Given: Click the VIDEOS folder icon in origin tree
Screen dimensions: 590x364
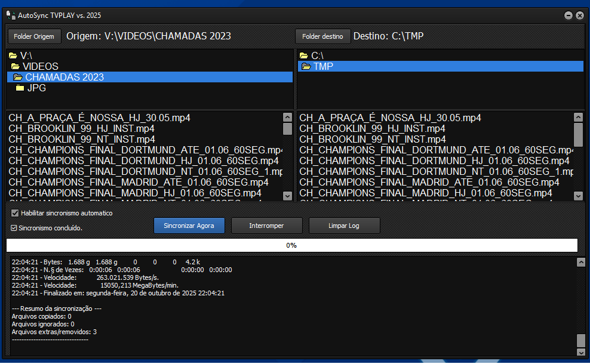Looking at the screenshot, I should (16, 66).
